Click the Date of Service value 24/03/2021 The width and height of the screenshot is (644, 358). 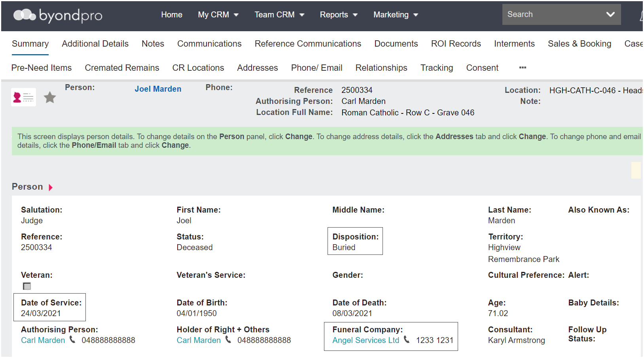(41, 313)
